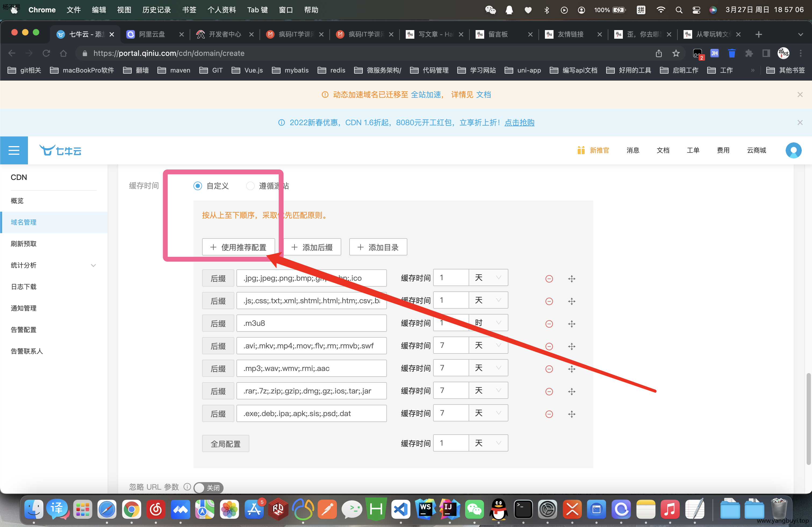The width and height of the screenshot is (812, 527).
Task: Open unit dropdown for .mp3;.wav rule
Action: click(488, 368)
